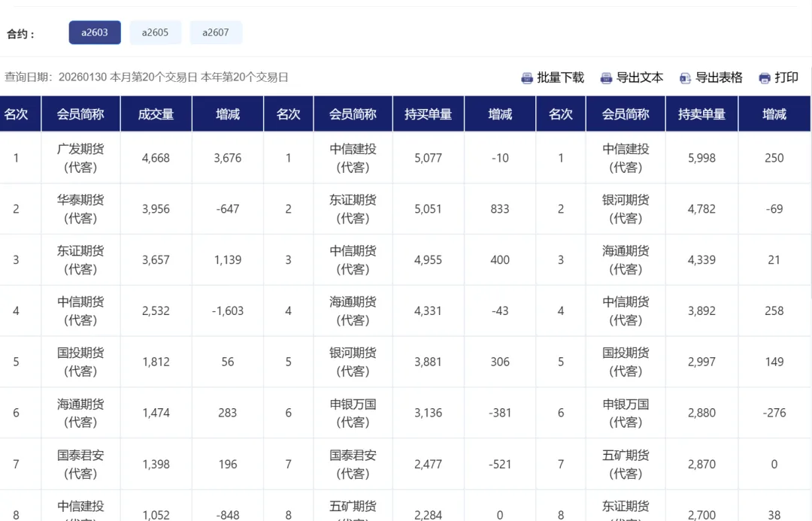Click volume value 1,812

tap(156, 362)
